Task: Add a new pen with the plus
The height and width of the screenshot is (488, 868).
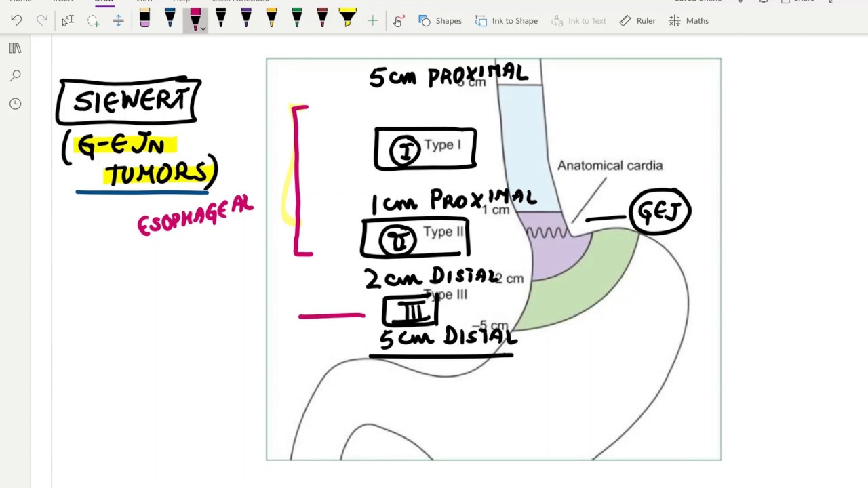Action: click(x=372, y=21)
